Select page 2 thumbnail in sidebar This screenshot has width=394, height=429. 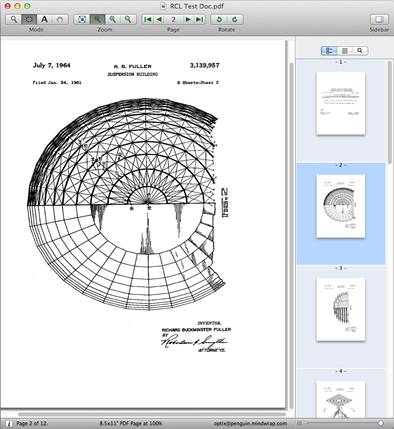[341, 206]
